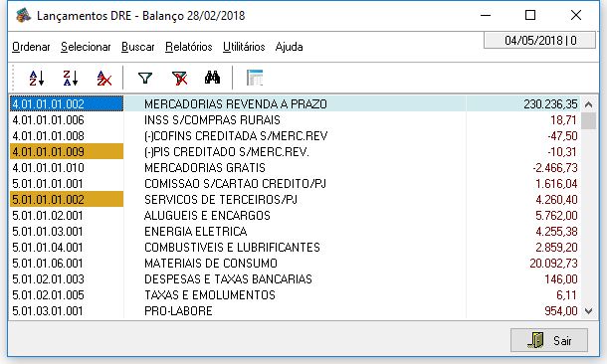Viewport: 607px width, 364px height.
Task: Click ALUGUEIS E ENCARGOS description
Action: (207, 215)
